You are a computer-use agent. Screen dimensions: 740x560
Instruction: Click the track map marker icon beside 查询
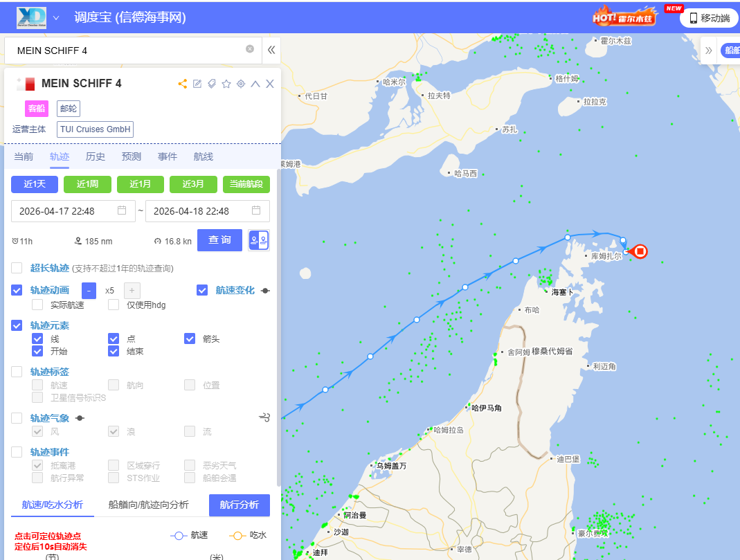point(259,240)
